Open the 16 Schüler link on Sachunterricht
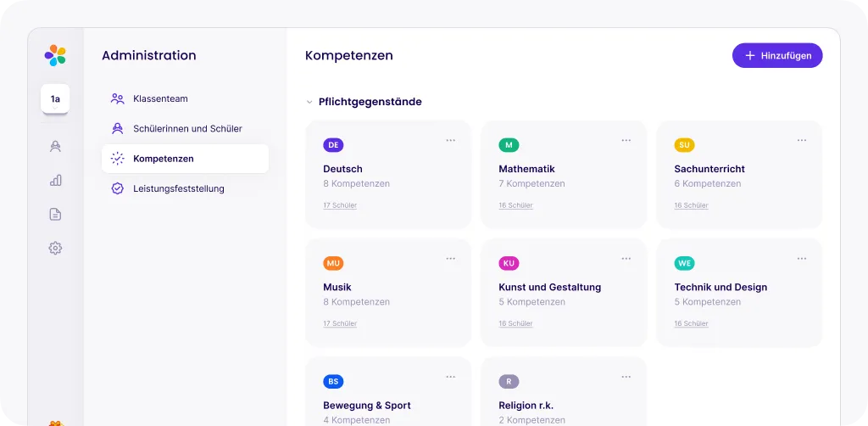This screenshot has height=426, width=868. coord(691,205)
